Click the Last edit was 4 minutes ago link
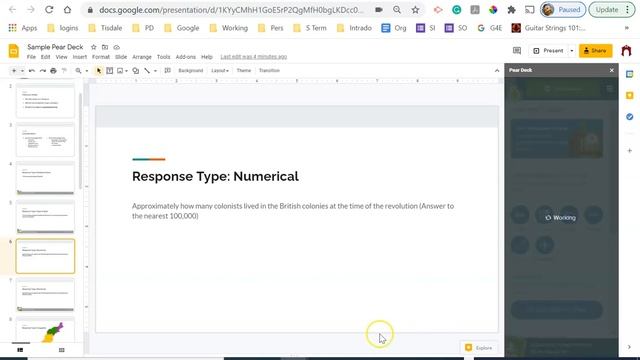This screenshot has width=640, height=360. (253, 57)
